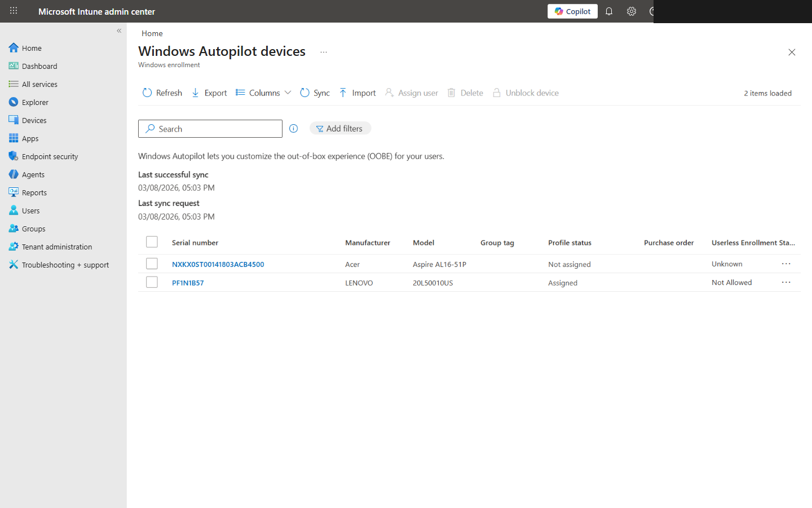Open Tenant administration from the sidebar
The width and height of the screenshot is (812, 508).
pyautogui.click(x=57, y=246)
